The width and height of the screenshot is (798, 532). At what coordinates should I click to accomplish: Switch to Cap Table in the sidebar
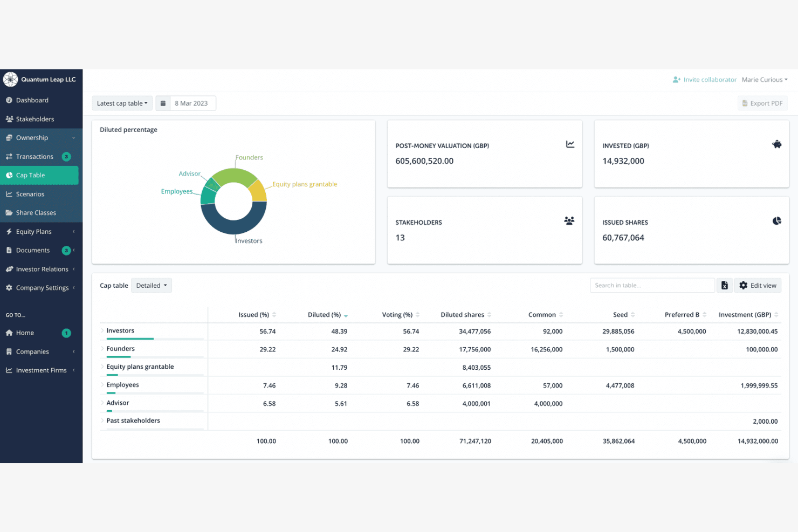[x=30, y=175]
